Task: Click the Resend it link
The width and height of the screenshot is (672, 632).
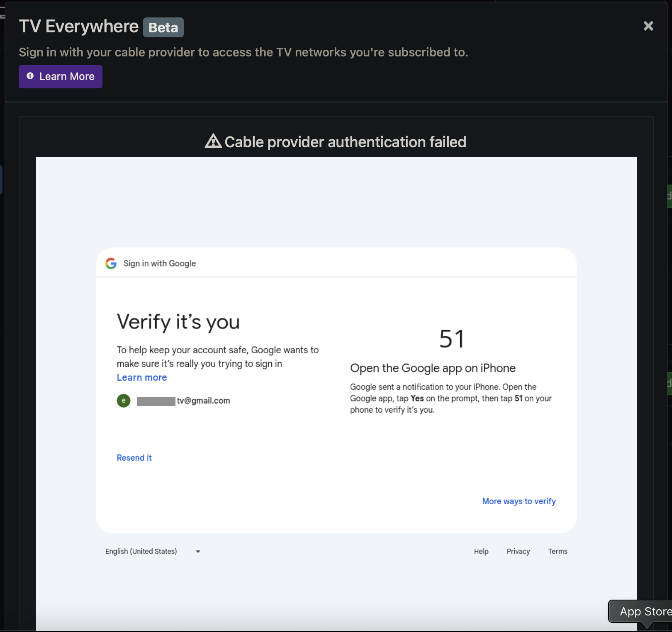Action: pos(134,458)
